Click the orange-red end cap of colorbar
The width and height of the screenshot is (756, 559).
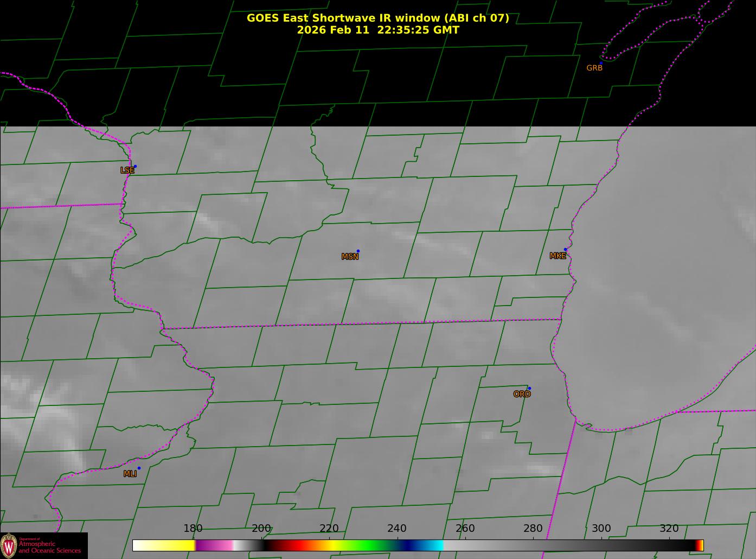coord(700,545)
